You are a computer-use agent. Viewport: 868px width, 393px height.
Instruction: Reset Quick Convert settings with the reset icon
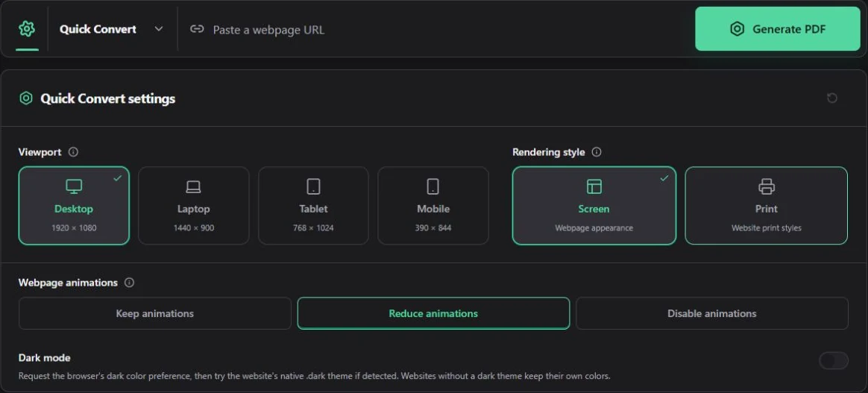click(832, 98)
